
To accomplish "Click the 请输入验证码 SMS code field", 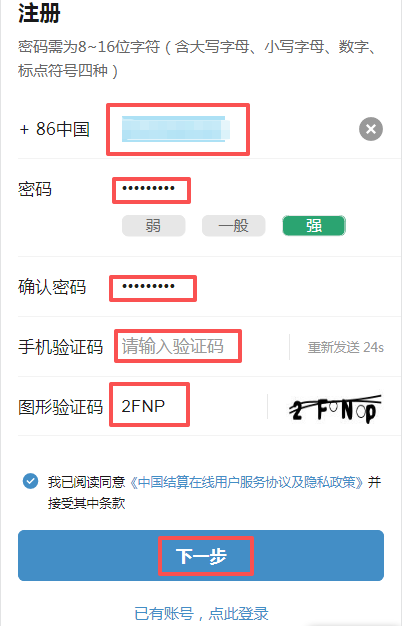I will [x=178, y=346].
